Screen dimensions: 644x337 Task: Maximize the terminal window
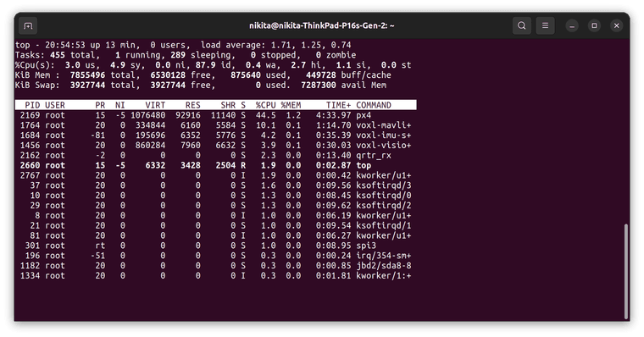coord(594,25)
